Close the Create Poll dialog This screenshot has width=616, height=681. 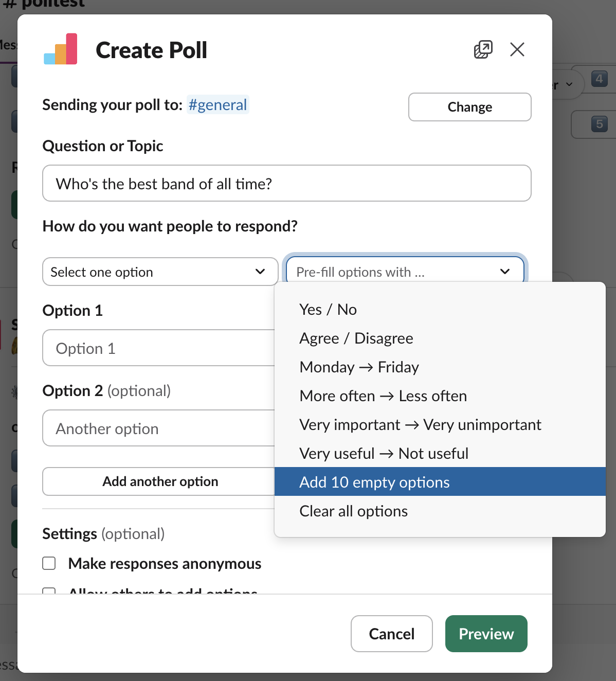(517, 49)
